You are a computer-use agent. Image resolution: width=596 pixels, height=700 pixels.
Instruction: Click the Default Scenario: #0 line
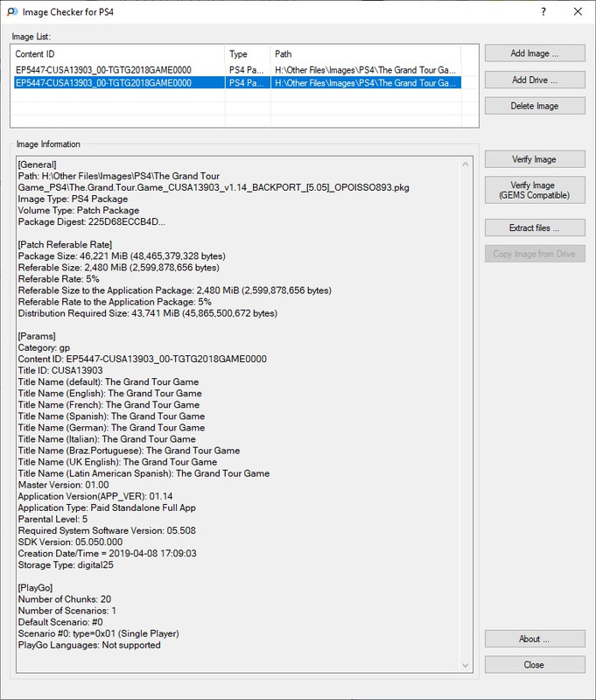click(x=60, y=622)
